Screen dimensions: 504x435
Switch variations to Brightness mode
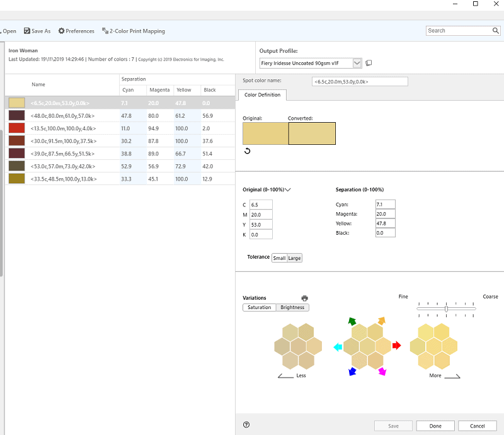coord(292,307)
